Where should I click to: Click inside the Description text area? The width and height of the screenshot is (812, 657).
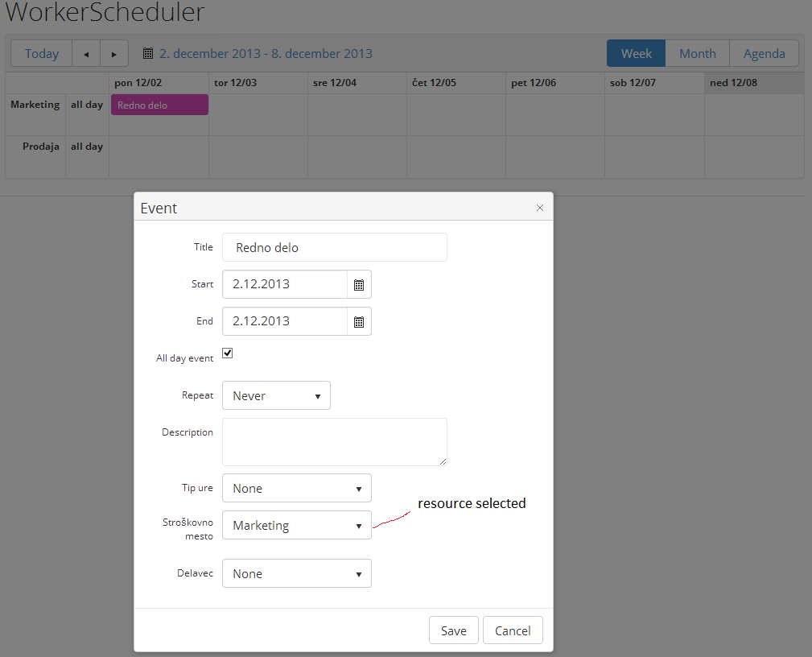(x=335, y=442)
